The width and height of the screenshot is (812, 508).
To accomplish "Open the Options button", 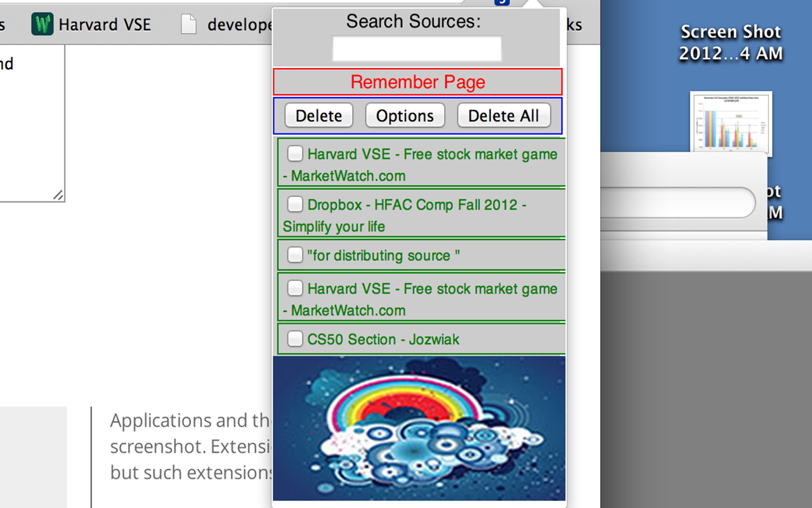I will coord(405,116).
